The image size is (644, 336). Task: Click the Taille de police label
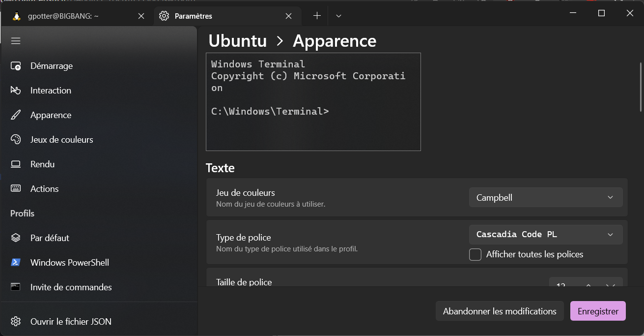(244, 282)
